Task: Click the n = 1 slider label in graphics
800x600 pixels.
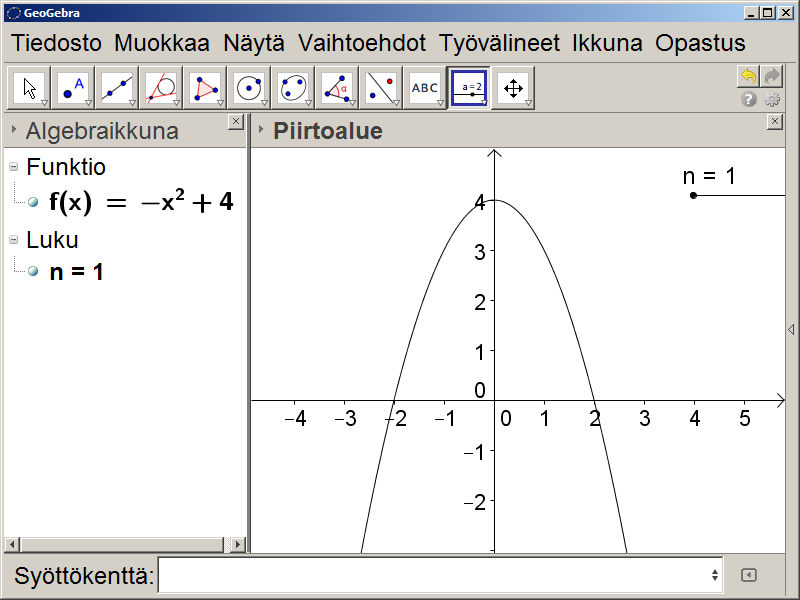Action: pos(709,176)
